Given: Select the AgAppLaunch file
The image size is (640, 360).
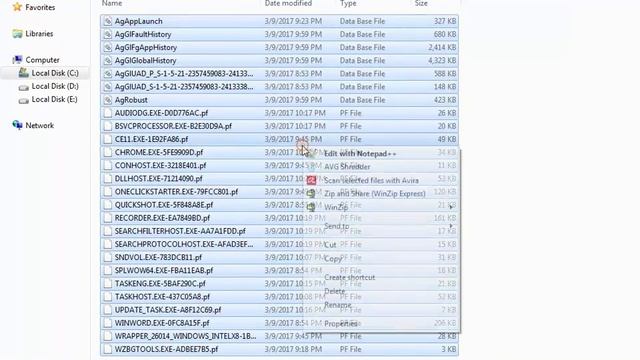Looking at the screenshot, I should [x=279, y=21].
